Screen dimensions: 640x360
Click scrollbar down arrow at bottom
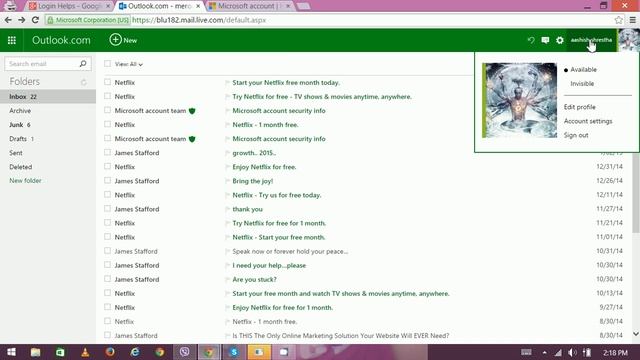tap(636, 334)
